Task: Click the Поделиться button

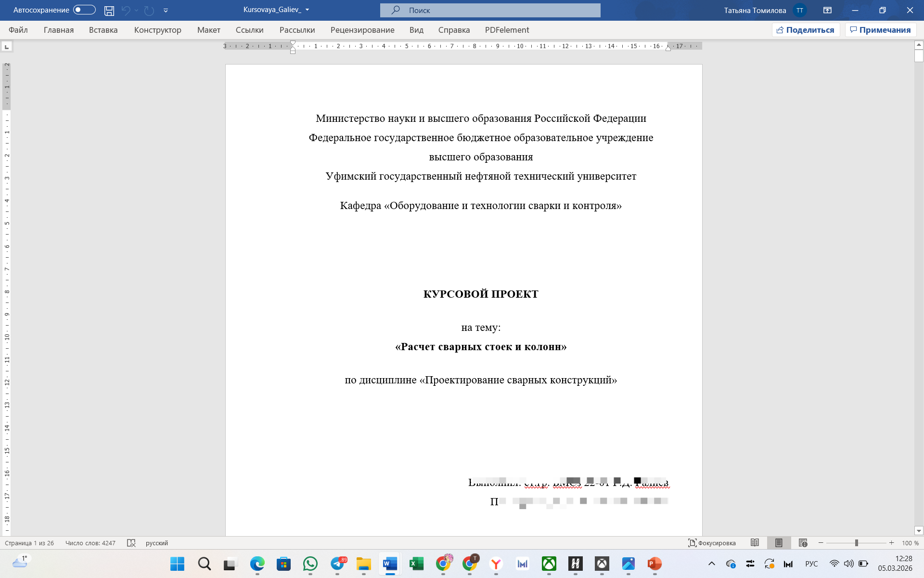Action: (x=806, y=29)
